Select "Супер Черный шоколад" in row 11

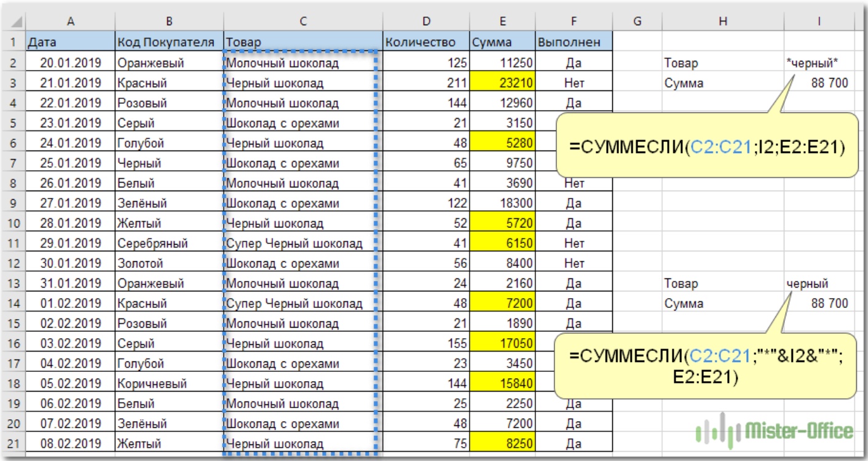[x=303, y=243]
